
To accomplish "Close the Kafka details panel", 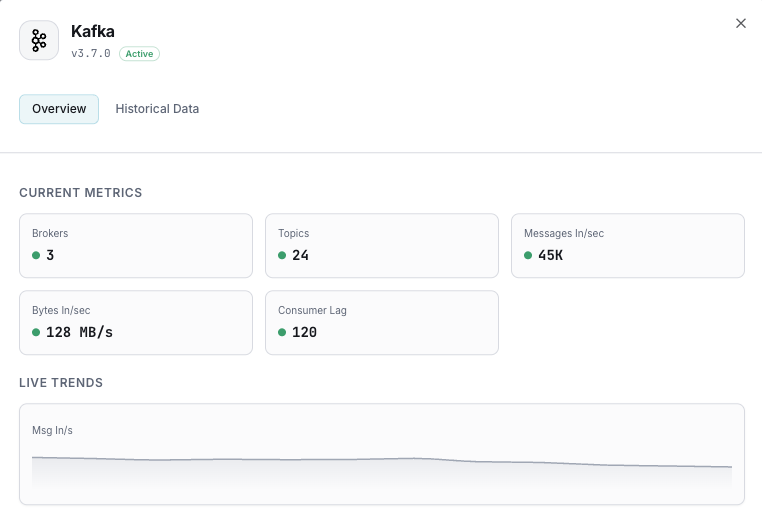I will tap(741, 23).
